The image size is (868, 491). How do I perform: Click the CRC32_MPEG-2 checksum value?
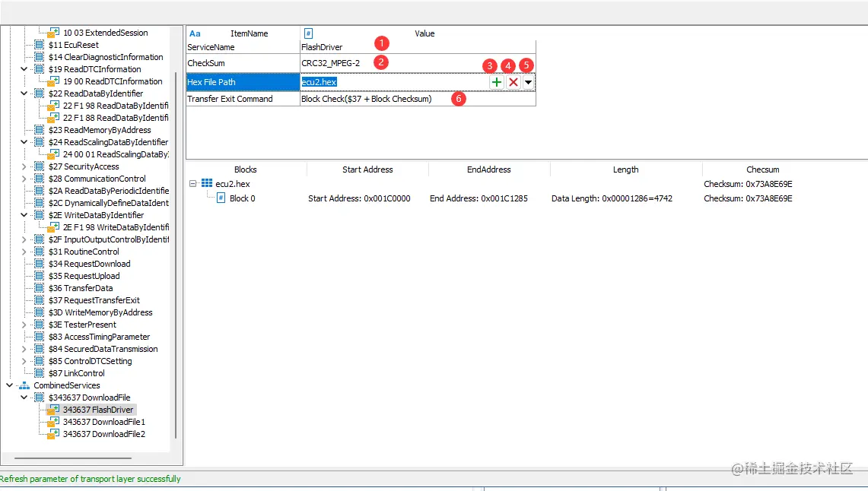(330, 63)
